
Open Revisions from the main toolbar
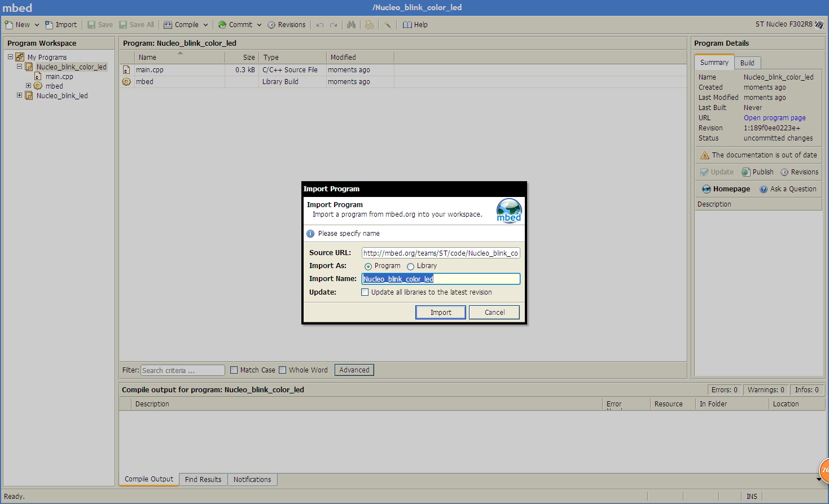tap(286, 25)
